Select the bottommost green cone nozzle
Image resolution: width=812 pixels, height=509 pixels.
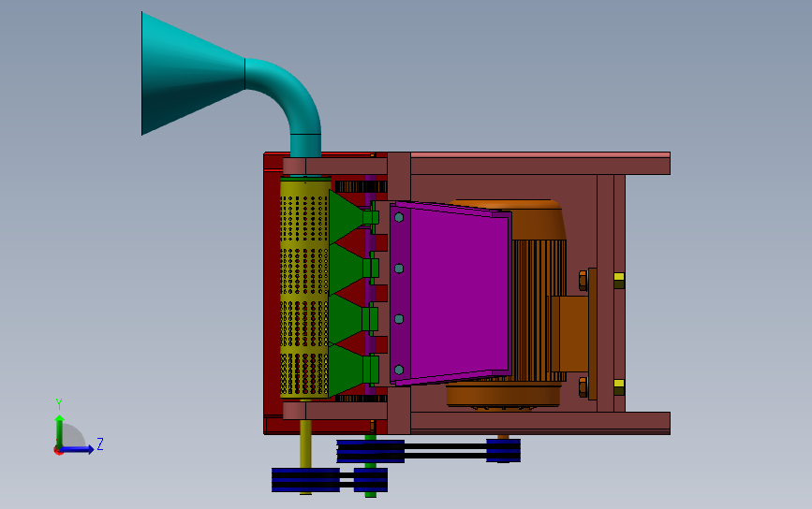pos(346,370)
